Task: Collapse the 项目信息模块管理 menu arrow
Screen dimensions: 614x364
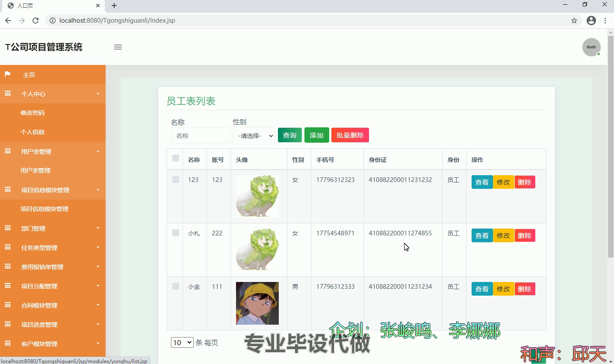Action: tap(98, 190)
